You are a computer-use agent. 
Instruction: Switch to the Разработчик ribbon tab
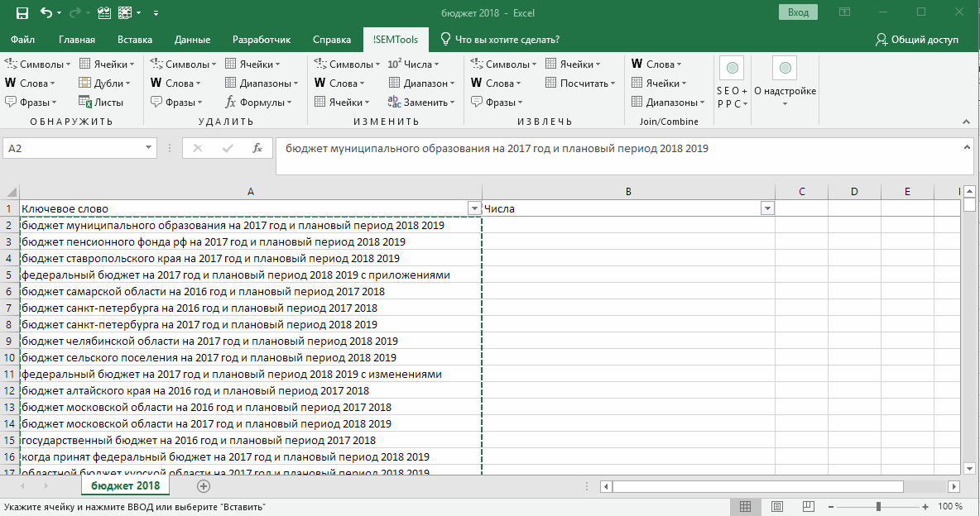262,40
